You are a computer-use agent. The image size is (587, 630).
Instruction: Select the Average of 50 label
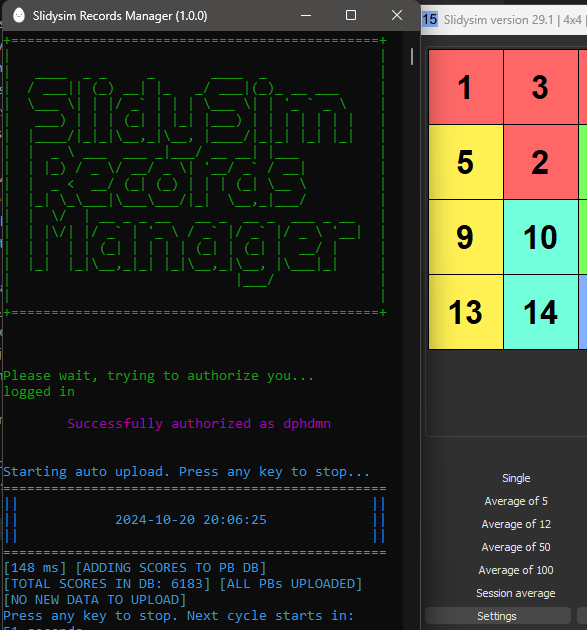click(516, 547)
